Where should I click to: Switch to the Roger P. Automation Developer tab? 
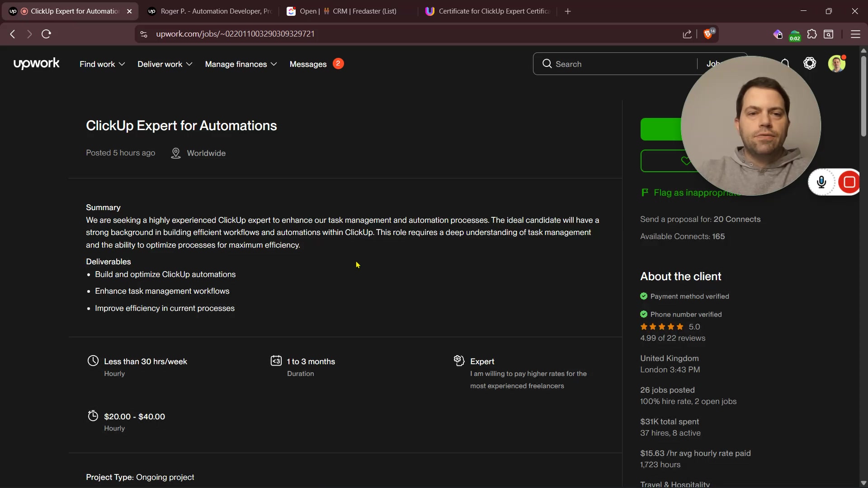tap(210, 11)
